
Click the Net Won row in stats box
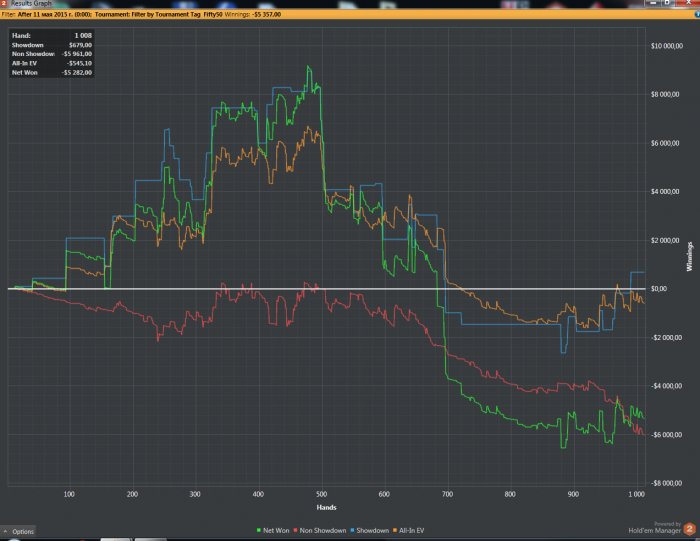point(48,72)
